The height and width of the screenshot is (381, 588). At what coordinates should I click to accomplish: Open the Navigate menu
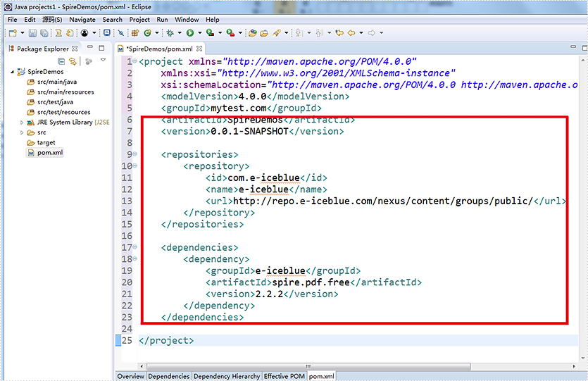pos(82,20)
